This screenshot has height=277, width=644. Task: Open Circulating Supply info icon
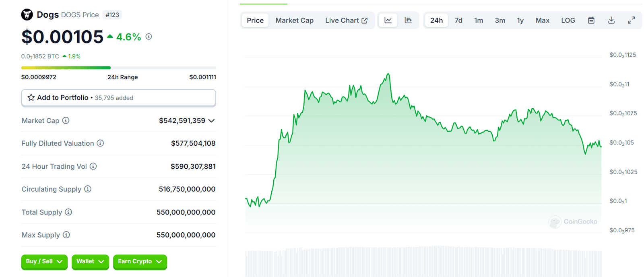(x=88, y=189)
